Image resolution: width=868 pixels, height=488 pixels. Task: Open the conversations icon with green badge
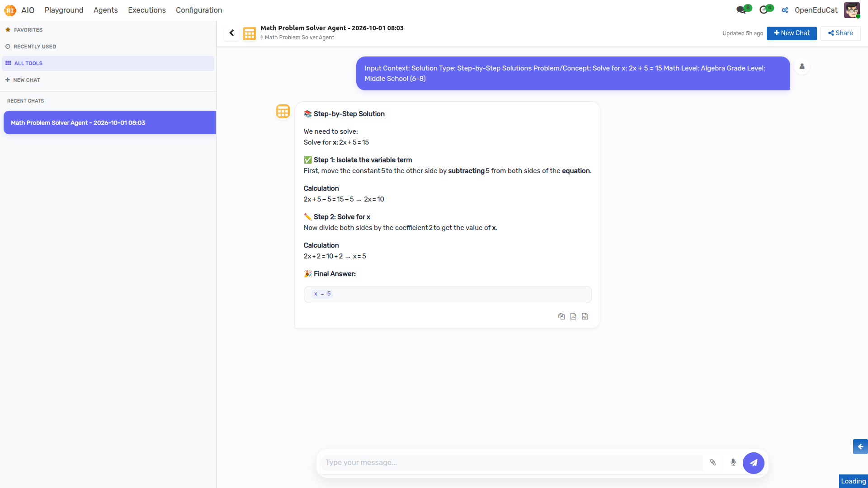pyautogui.click(x=743, y=9)
